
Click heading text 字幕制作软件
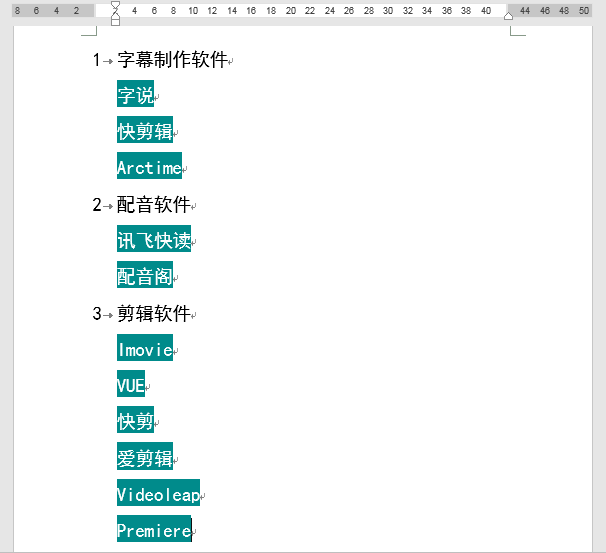coord(172,60)
